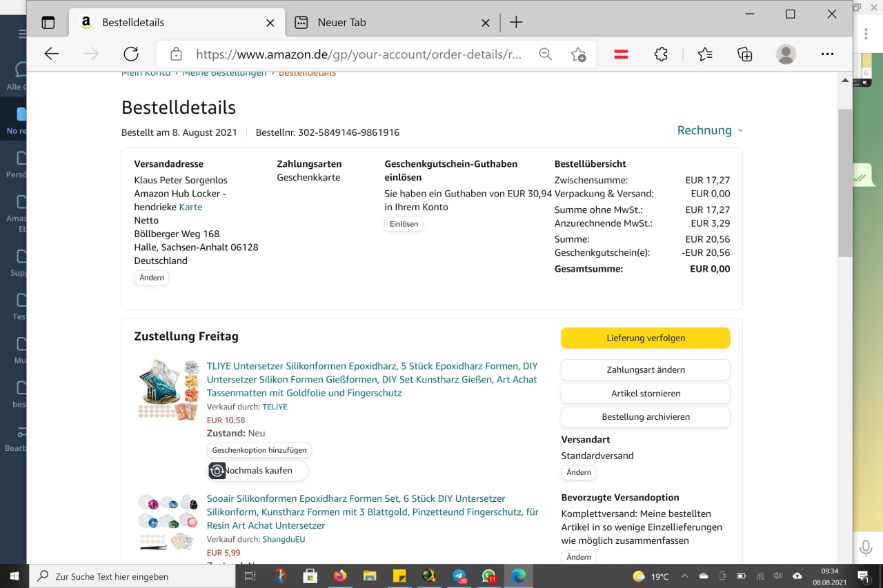Click the user profile avatar icon

tap(785, 54)
